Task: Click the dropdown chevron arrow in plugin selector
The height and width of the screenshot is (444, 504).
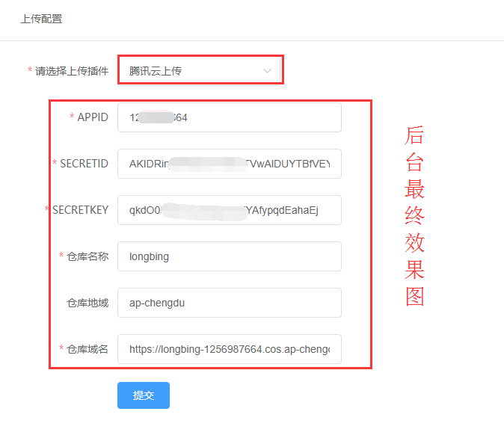Action: click(267, 71)
